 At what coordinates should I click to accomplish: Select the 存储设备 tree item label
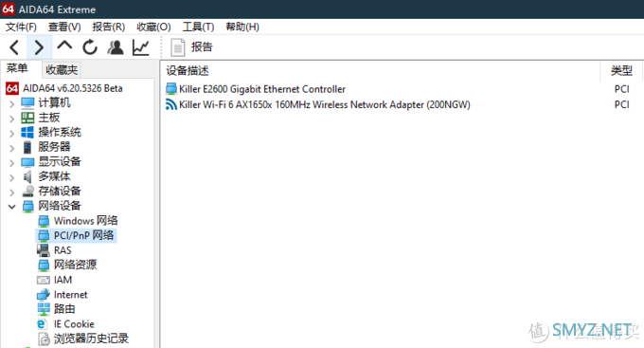(60, 191)
